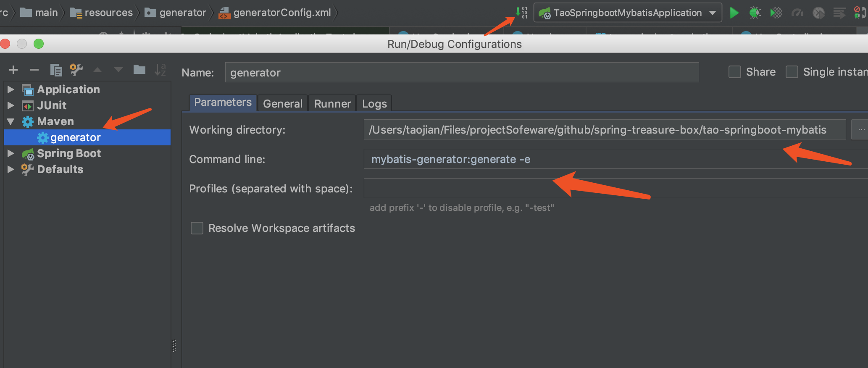Browse for working directory with ellipsis button
868x368 pixels.
tap(860, 130)
